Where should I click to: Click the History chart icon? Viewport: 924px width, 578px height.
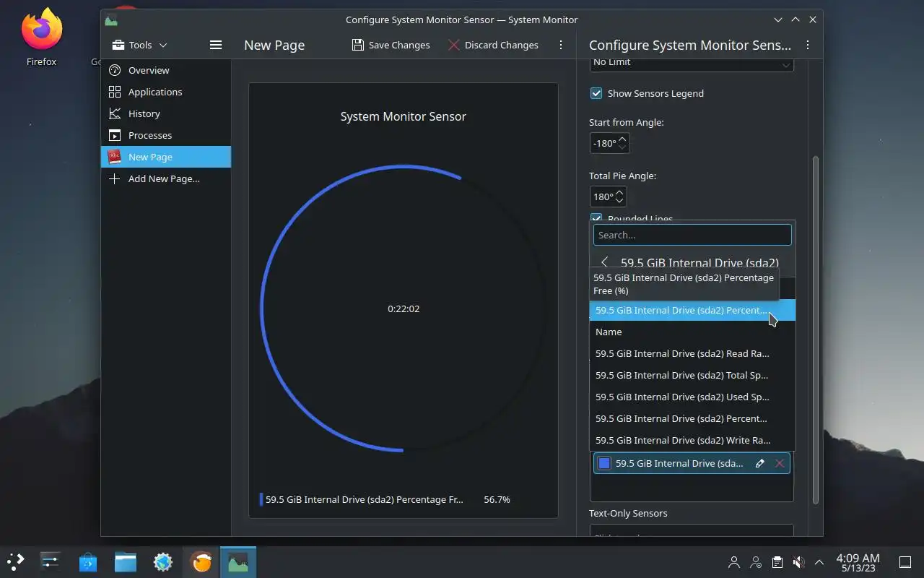pos(114,113)
